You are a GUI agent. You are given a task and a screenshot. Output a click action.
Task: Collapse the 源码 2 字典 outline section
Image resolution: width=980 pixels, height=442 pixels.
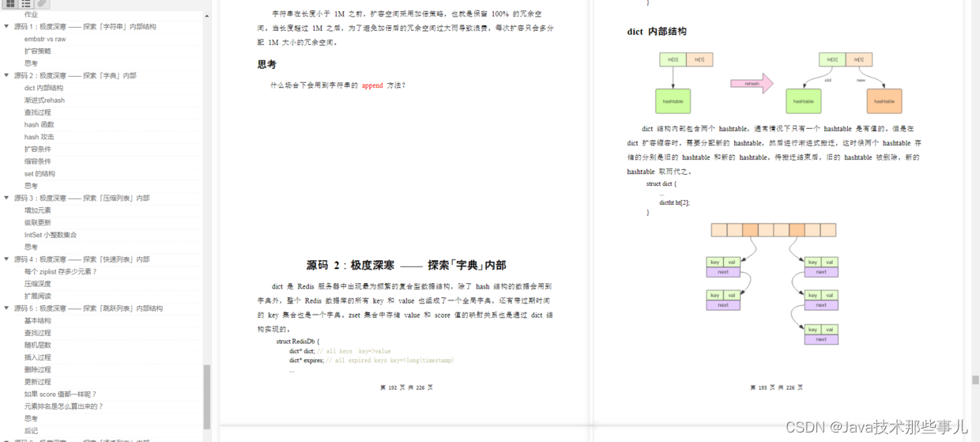pyautogui.click(x=6, y=76)
